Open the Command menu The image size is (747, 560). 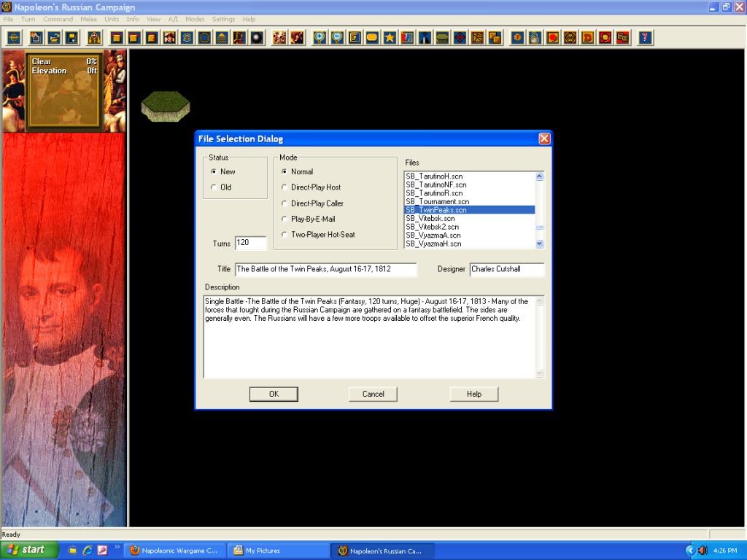tap(58, 19)
